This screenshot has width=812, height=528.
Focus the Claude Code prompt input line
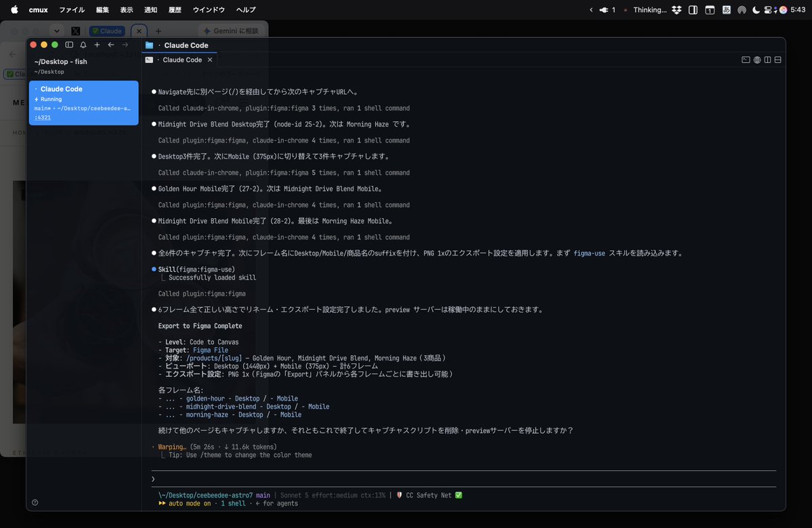(x=464, y=479)
